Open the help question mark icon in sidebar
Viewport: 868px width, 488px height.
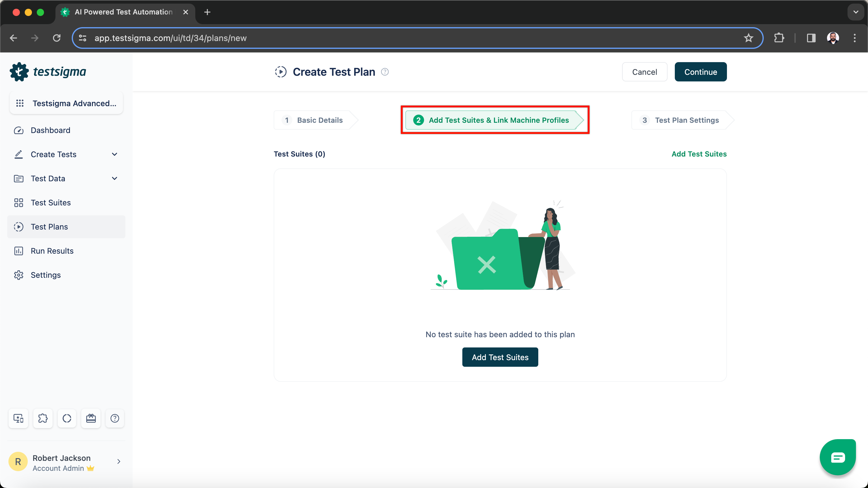pyautogui.click(x=115, y=418)
